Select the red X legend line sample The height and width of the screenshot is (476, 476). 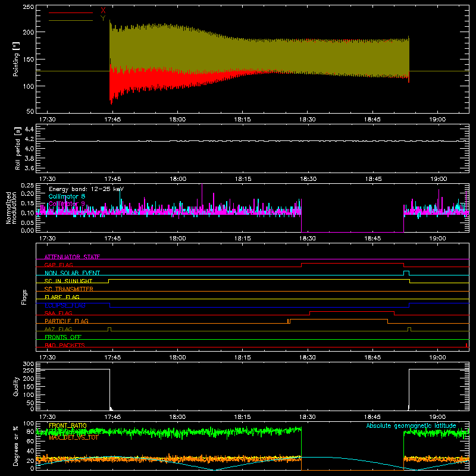pos(71,12)
